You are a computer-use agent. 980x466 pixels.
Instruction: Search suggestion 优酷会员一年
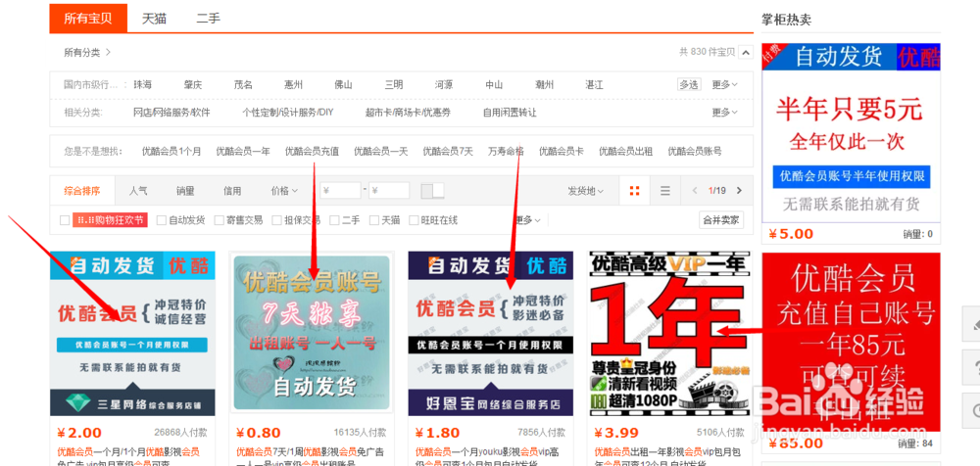pos(243,151)
